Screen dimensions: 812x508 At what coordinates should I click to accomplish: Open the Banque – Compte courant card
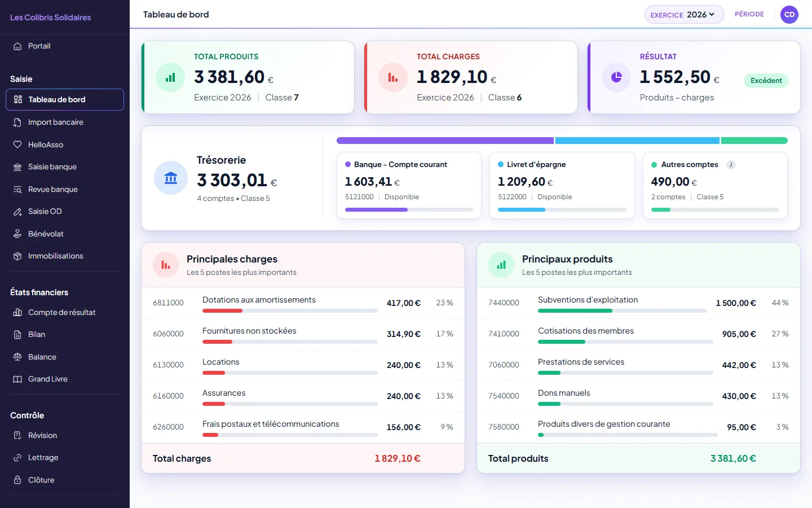[409, 185]
